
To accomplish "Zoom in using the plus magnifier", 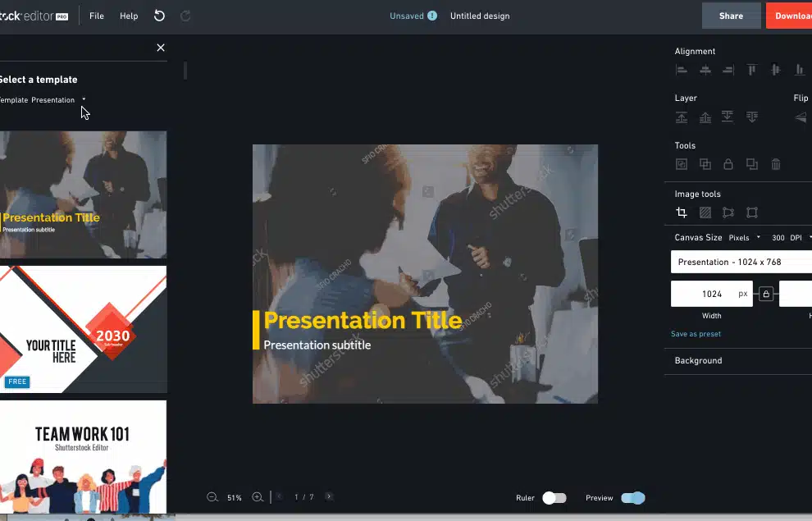I will coord(258,497).
